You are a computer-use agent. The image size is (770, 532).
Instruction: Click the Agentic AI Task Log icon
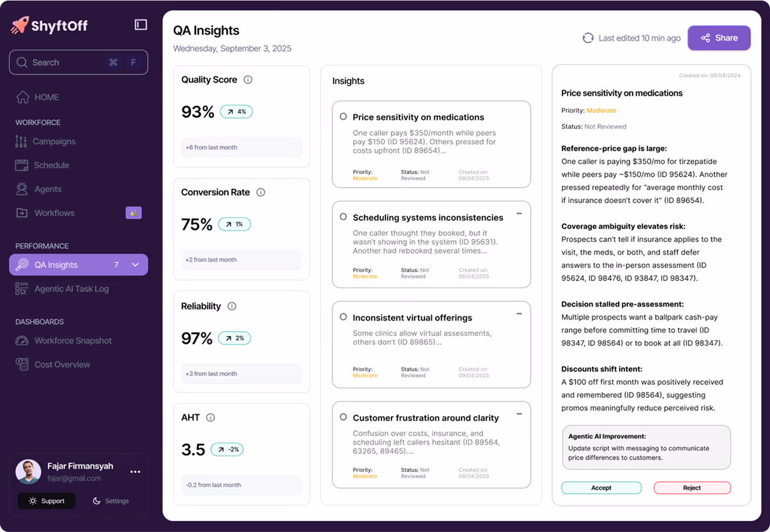coord(22,288)
